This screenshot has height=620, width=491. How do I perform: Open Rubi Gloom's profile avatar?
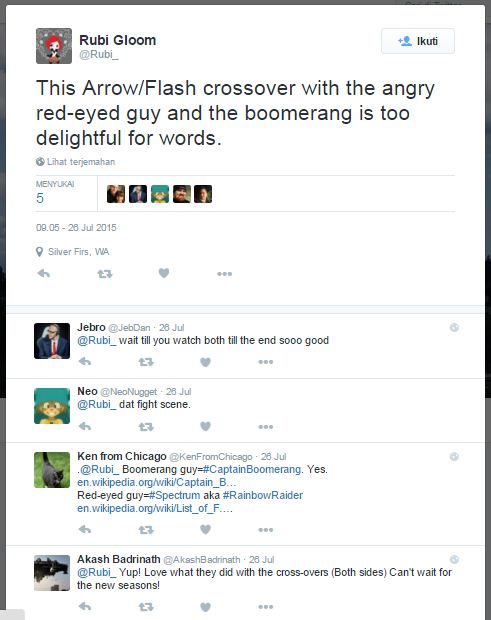(x=54, y=46)
